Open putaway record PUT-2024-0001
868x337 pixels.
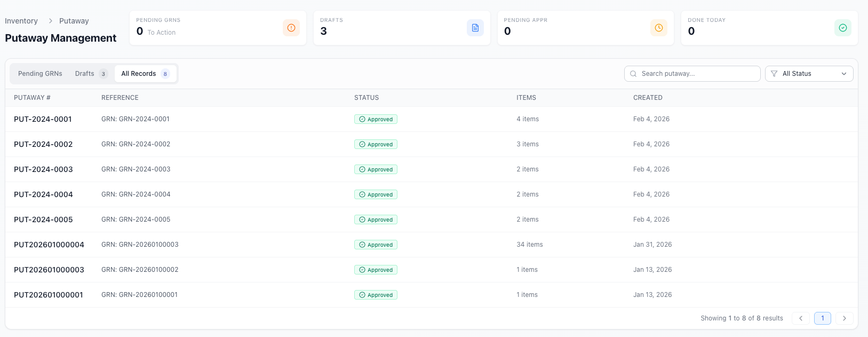click(x=43, y=119)
